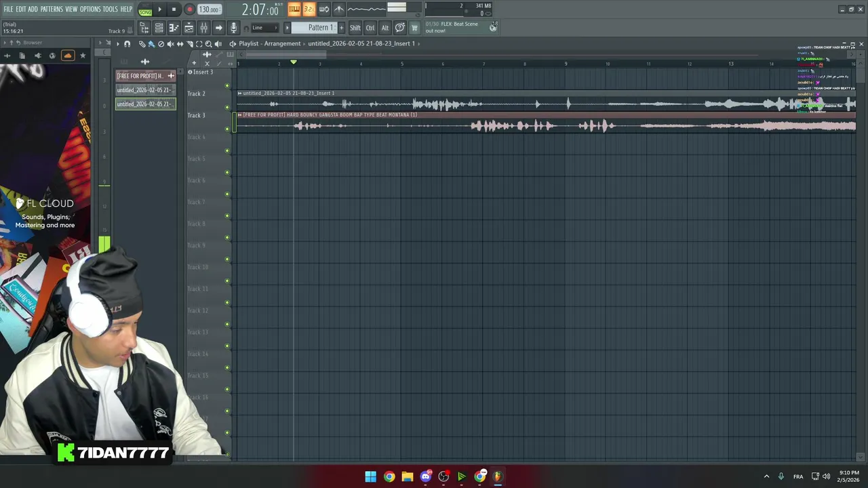
Task: Select the playlist Slice tool
Action: tap(189, 43)
